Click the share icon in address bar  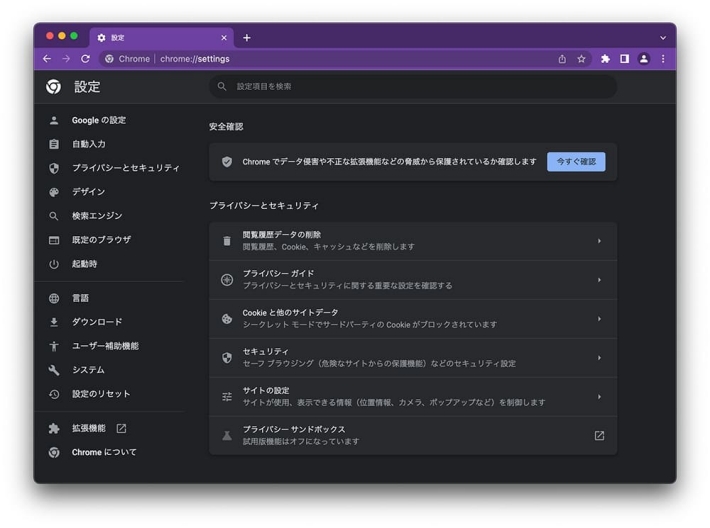click(562, 59)
